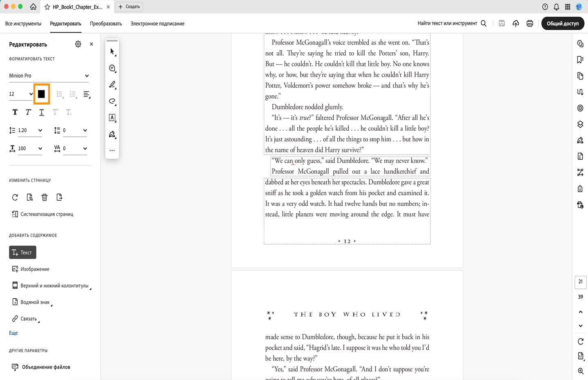Zoom in with the magnifier plus icon
Image resolution: width=588 pixels, height=380 pixels.
tap(581, 371)
